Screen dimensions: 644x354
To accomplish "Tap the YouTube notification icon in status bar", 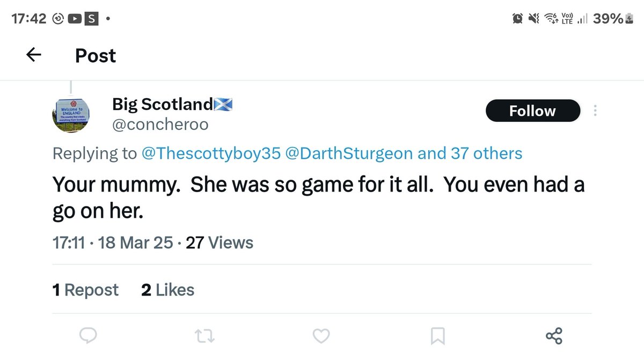I will [75, 19].
